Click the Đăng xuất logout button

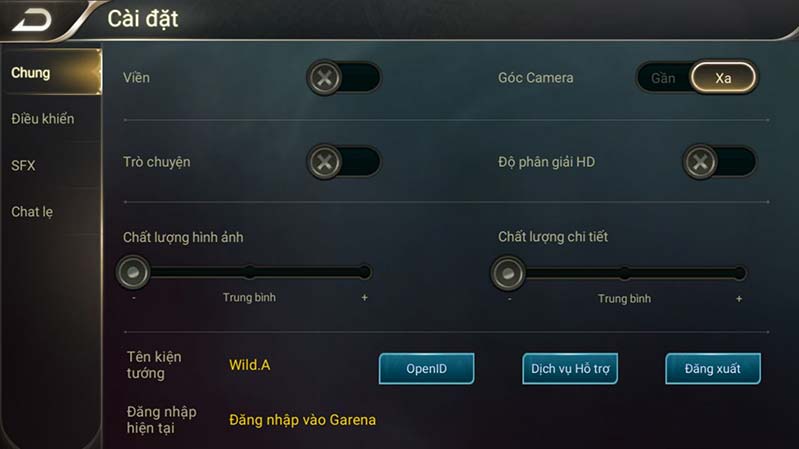713,368
